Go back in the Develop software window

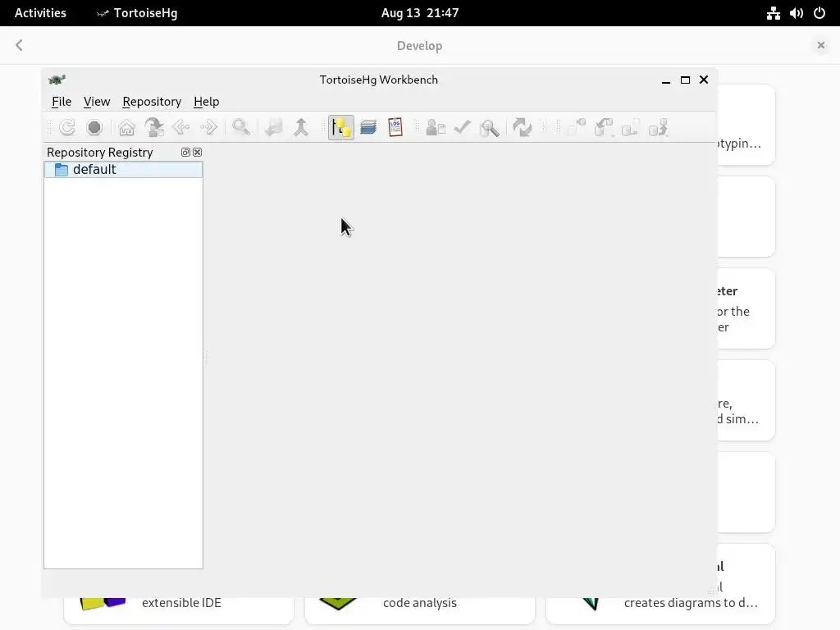click(x=20, y=46)
